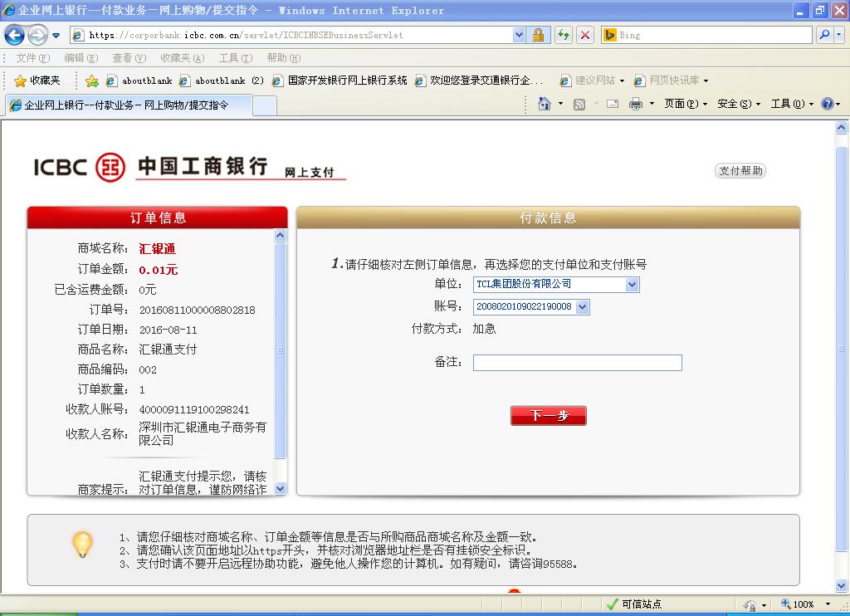Image resolution: width=850 pixels, height=616 pixels.
Task: Open 建议网站 favorites dropdown
Action: 591,81
